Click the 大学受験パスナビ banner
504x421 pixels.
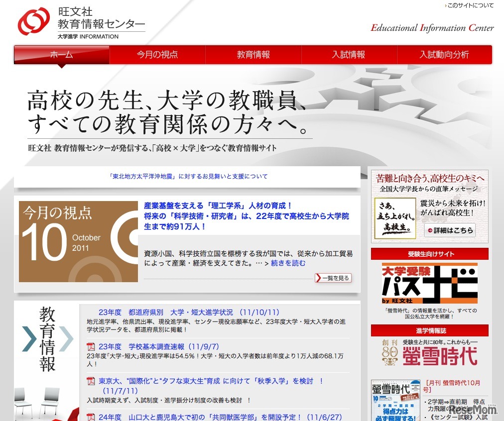tap(430, 283)
